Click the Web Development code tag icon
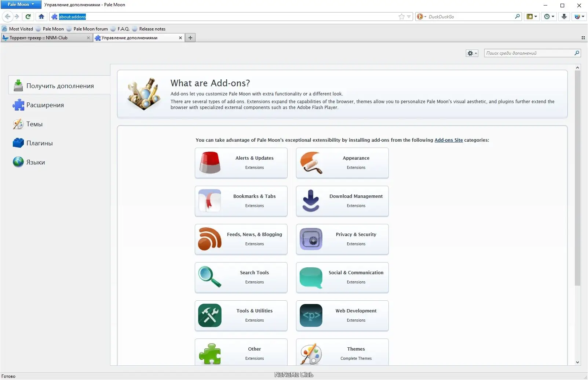Viewport: 588px width, 380px height. pyautogui.click(x=311, y=315)
